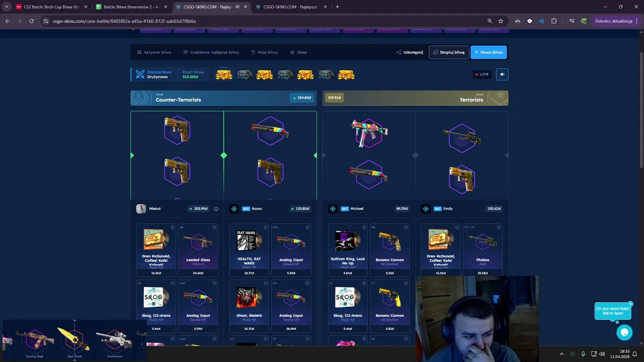
Task: Open Codzienne najlepsze bitwy tab
Action: [211, 52]
